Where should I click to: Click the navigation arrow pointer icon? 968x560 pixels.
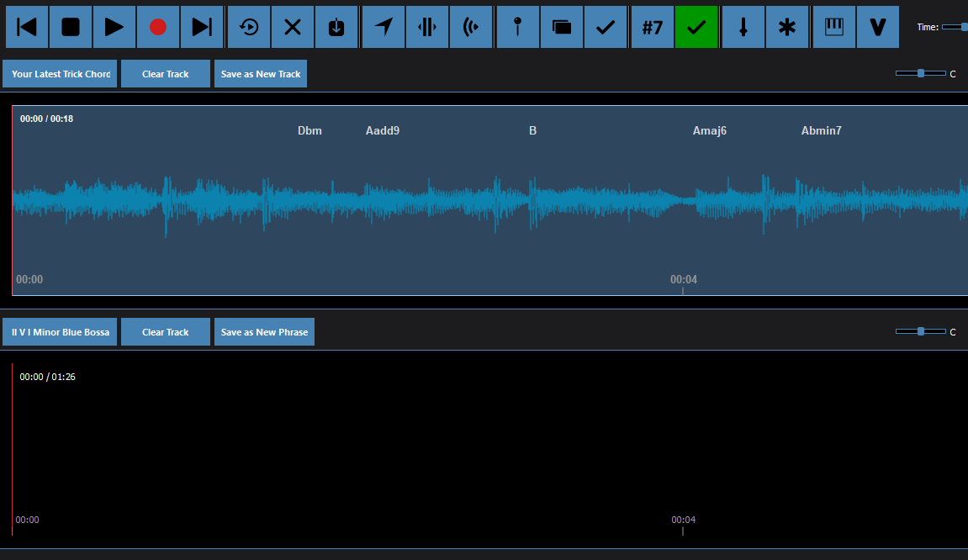tap(383, 27)
